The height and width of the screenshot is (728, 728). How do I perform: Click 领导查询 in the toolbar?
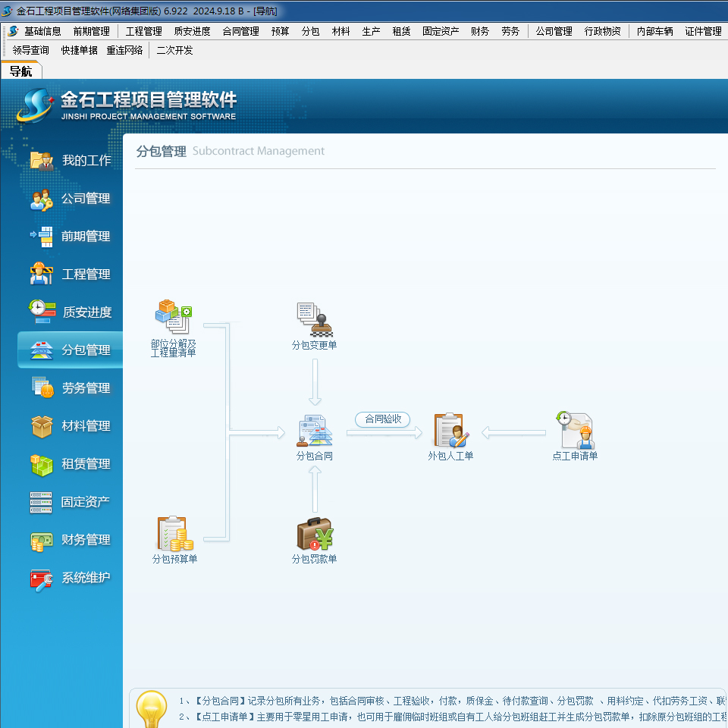[31, 50]
